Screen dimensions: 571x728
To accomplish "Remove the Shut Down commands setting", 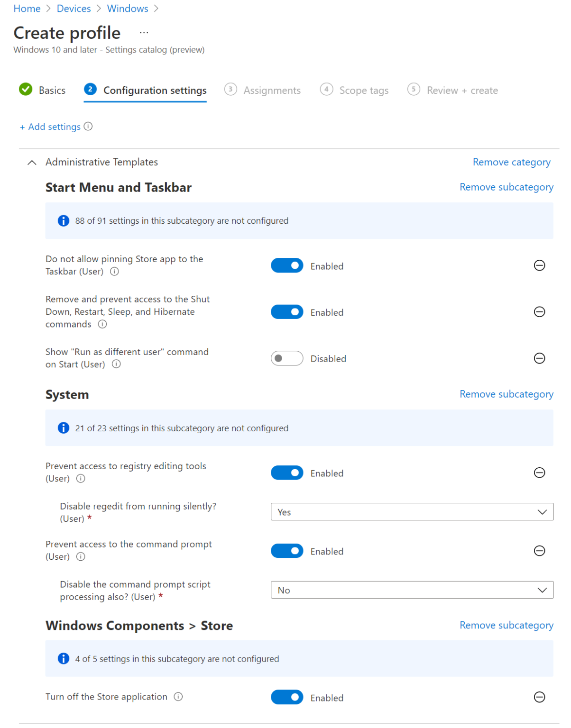I will point(539,312).
